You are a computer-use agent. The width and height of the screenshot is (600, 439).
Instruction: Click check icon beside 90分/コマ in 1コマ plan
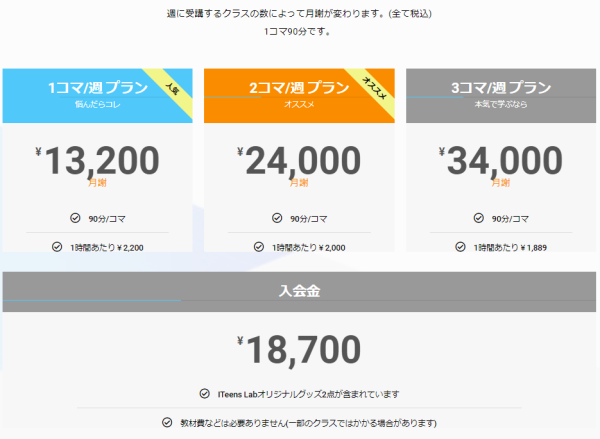tap(75, 218)
